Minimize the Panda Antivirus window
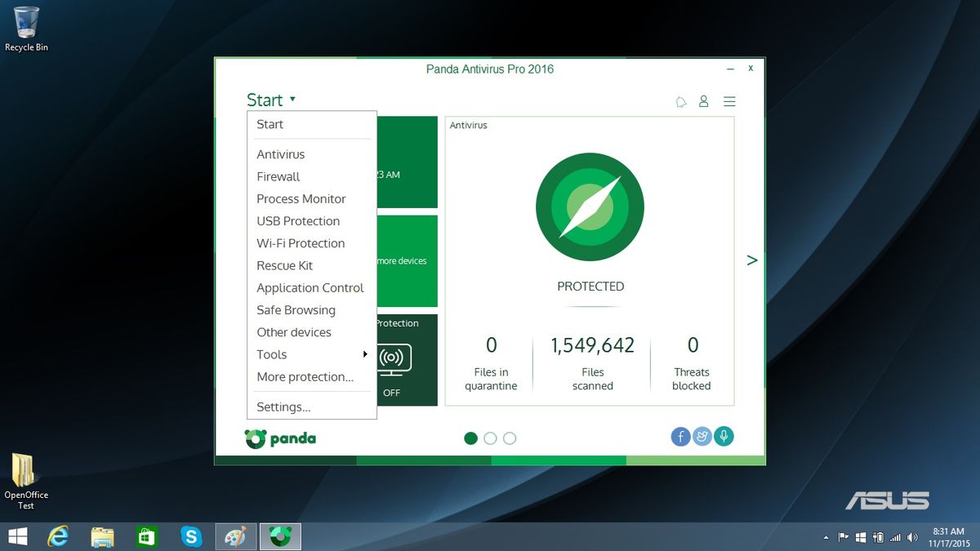 (x=730, y=69)
